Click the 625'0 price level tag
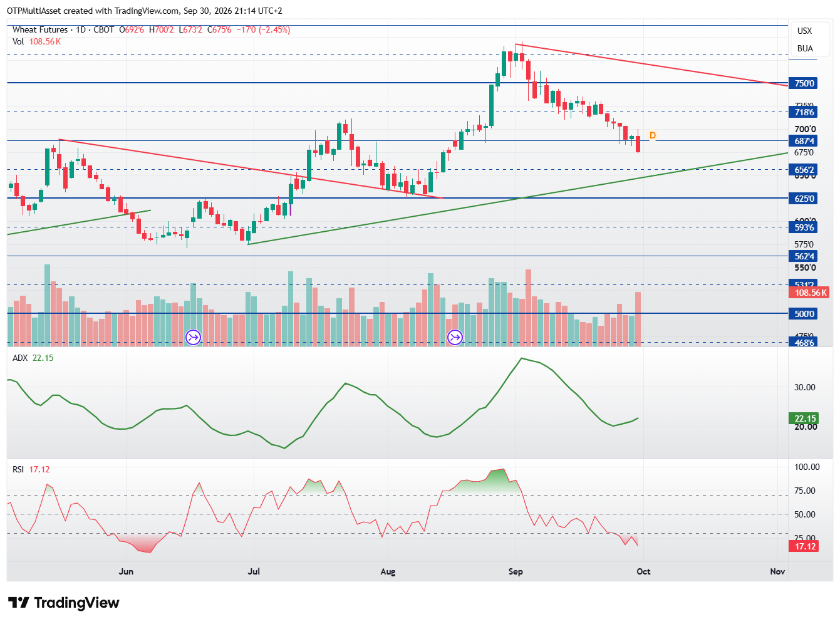 (804, 199)
